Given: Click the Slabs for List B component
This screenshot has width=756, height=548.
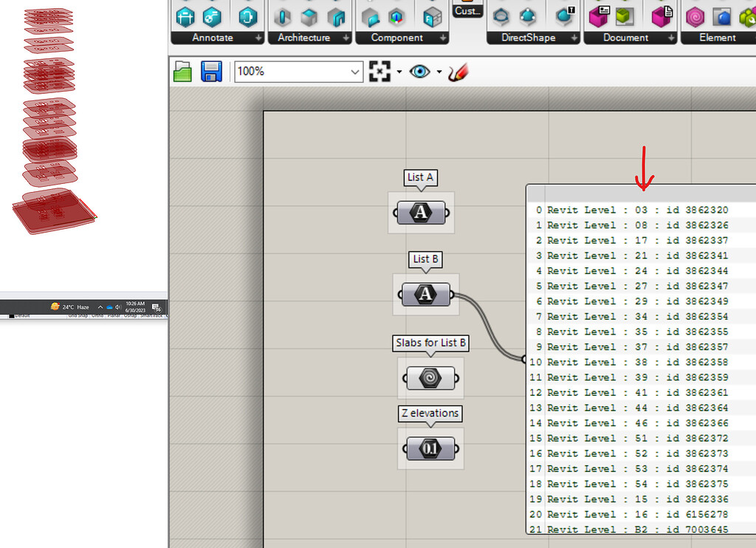Looking at the screenshot, I should pyautogui.click(x=430, y=378).
